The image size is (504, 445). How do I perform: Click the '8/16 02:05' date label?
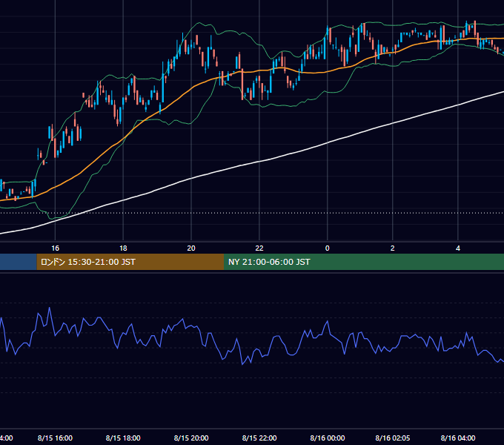click(x=393, y=438)
